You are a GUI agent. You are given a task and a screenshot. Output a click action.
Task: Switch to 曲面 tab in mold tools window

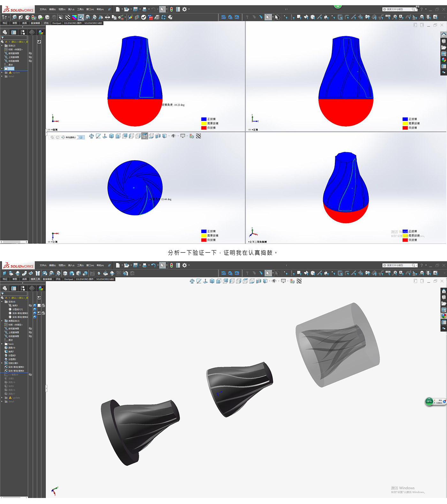[x=25, y=279]
